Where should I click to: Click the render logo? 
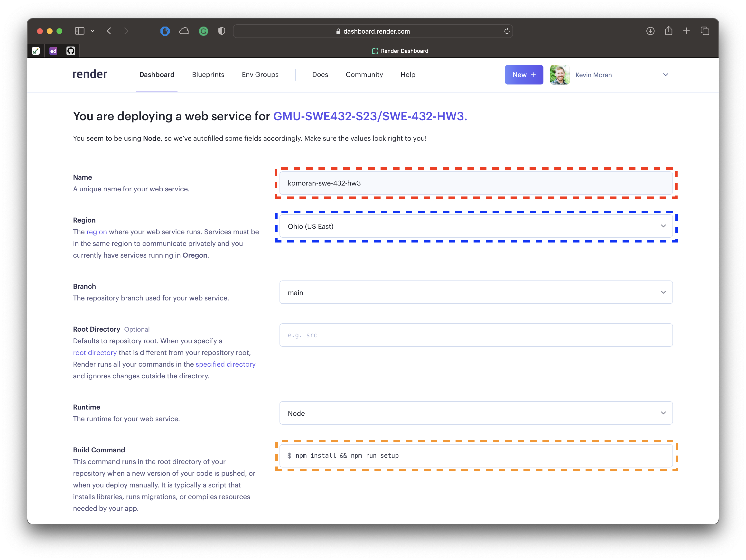(x=90, y=74)
